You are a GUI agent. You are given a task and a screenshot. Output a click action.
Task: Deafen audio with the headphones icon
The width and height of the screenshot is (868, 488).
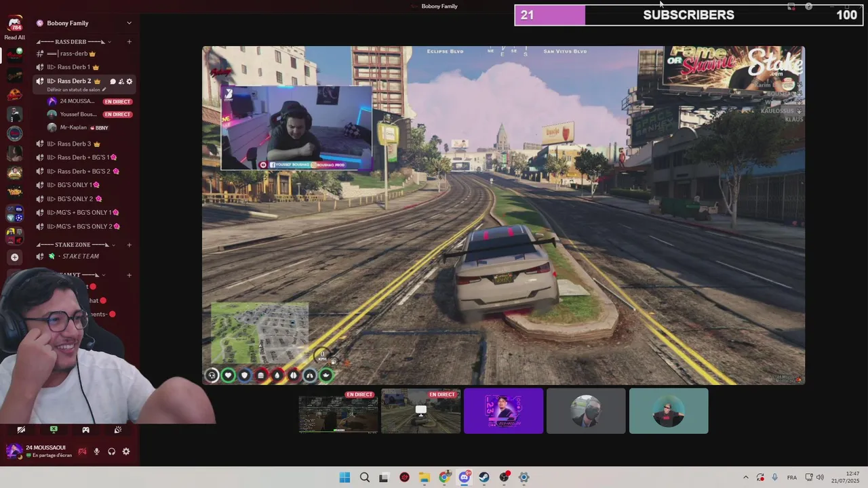[x=111, y=451]
